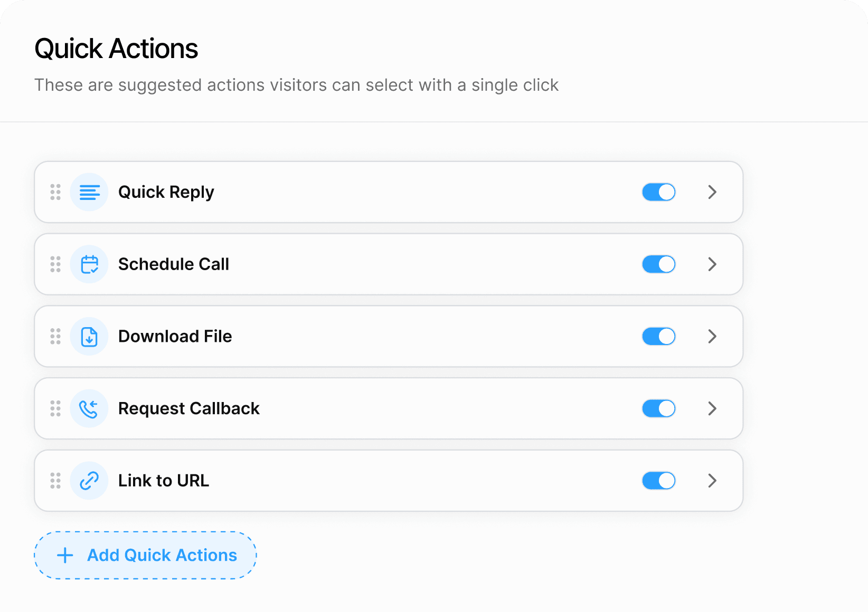Click the drag handle beside Schedule Call
The height and width of the screenshot is (612, 868).
click(x=55, y=264)
